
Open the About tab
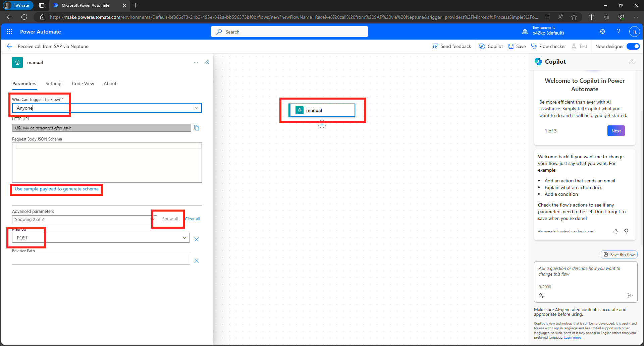[x=110, y=83]
